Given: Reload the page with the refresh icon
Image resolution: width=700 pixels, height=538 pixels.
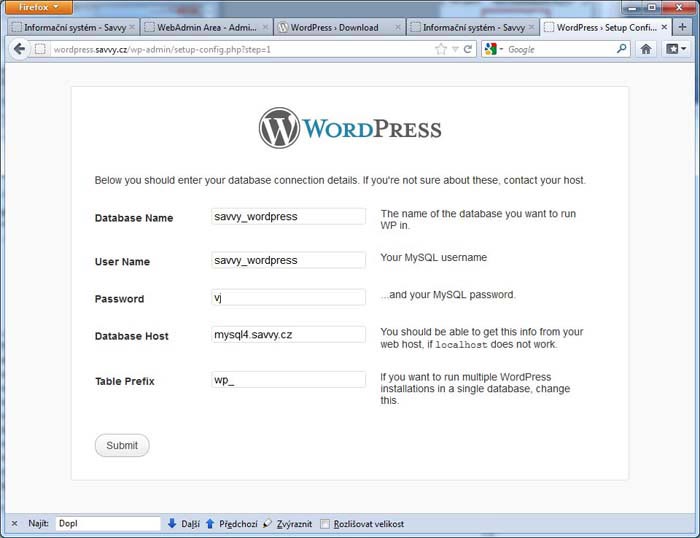Looking at the screenshot, I should click(467, 49).
